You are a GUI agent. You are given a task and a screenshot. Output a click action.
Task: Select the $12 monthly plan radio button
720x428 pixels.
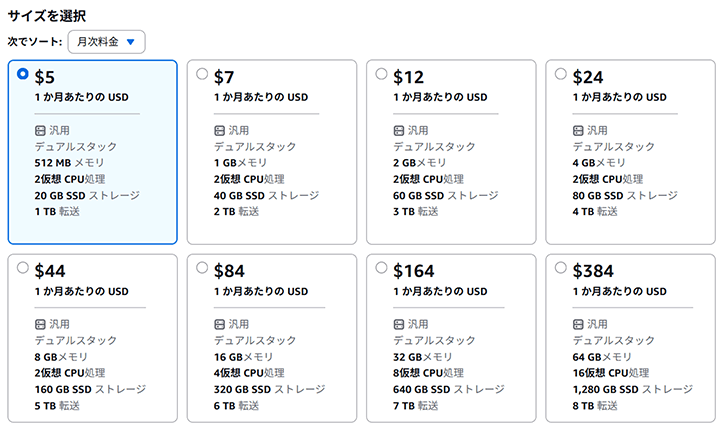[x=382, y=74]
